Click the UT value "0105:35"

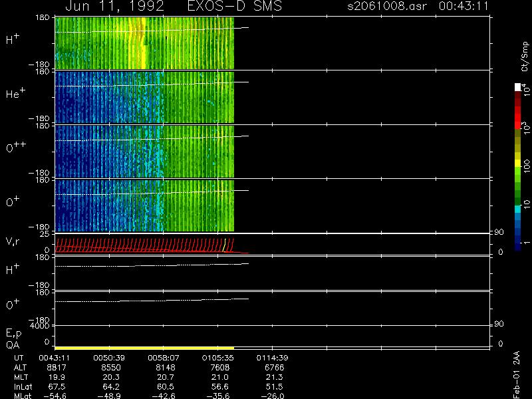click(x=217, y=358)
